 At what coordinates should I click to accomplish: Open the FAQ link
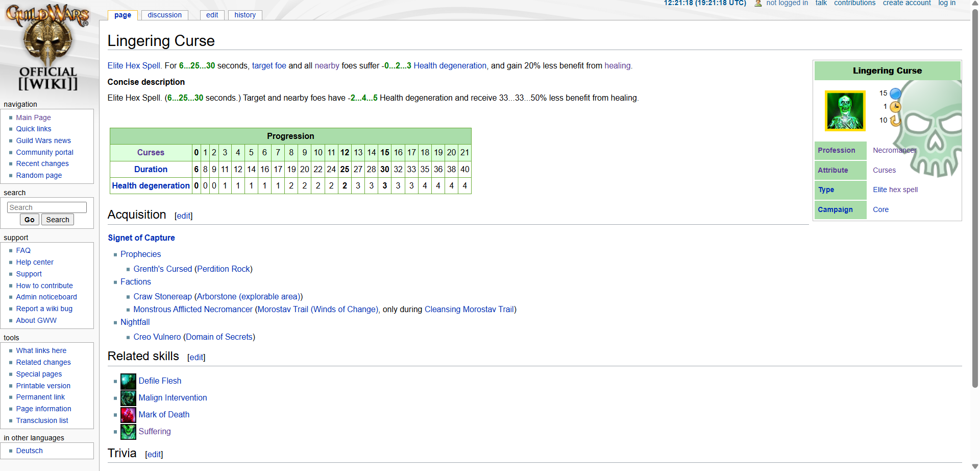[x=23, y=250]
